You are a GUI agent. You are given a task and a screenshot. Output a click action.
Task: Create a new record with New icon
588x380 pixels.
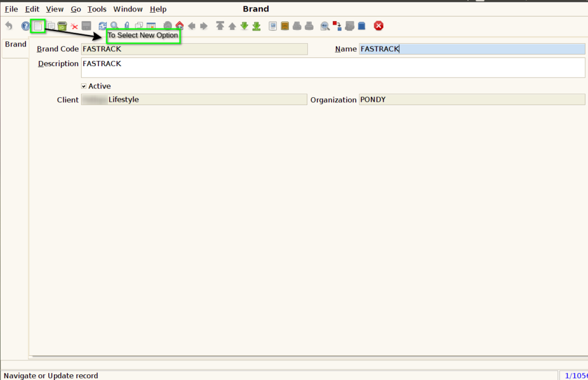coord(38,26)
